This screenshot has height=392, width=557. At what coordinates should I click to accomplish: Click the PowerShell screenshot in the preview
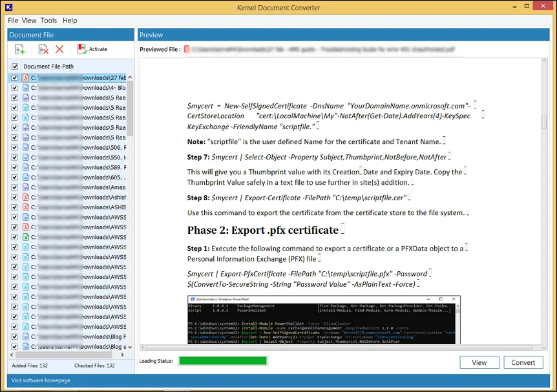tap(324, 320)
